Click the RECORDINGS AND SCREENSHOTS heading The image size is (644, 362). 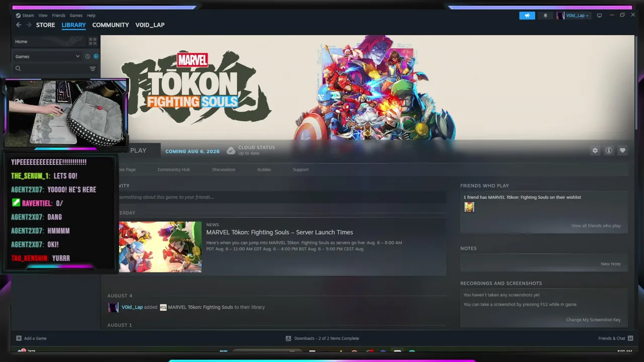click(x=501, y=284)
